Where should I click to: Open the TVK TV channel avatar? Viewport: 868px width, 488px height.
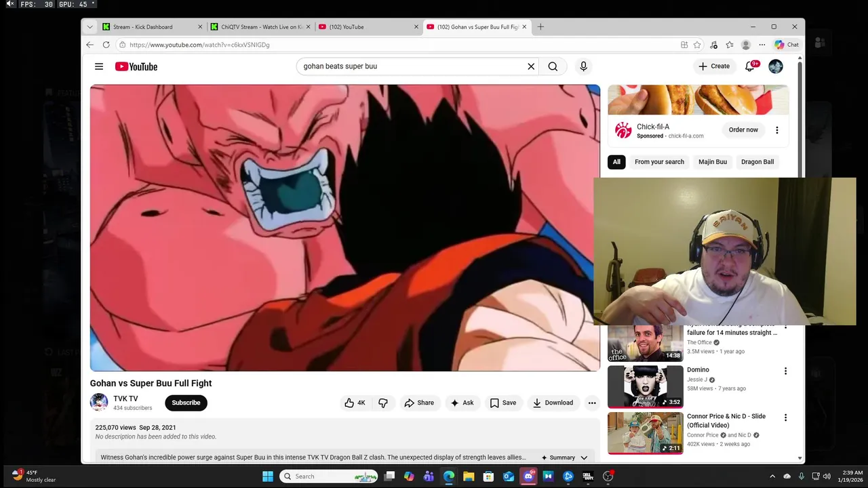coord(99,403)
